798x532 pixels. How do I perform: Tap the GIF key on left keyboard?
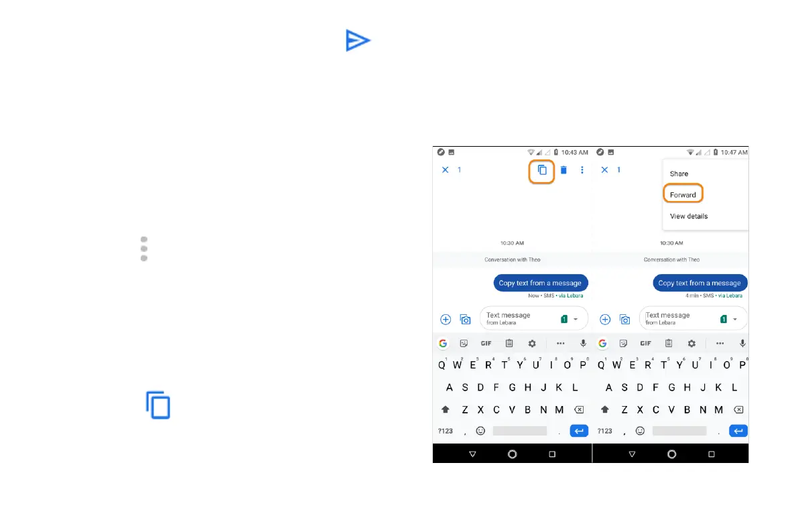[486, 344]
